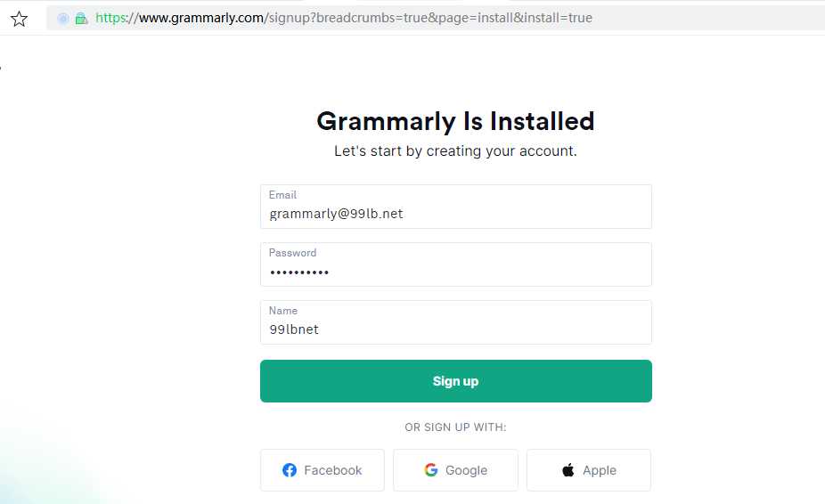Click the Facebook logo icon

[290, 470]
